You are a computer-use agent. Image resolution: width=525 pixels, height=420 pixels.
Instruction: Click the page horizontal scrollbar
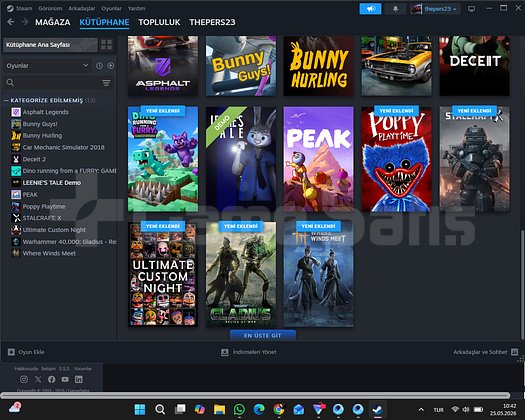[x=255, y=396]
